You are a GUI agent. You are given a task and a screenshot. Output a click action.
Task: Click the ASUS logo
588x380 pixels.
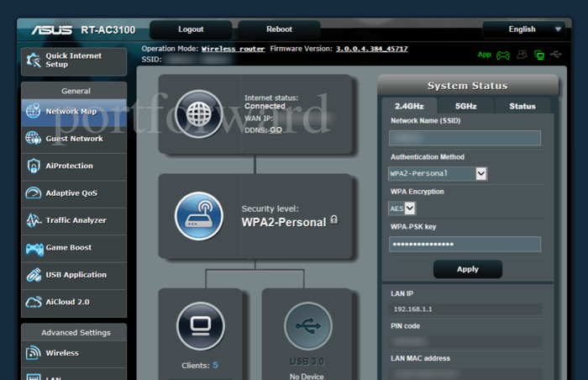(52, 30)
